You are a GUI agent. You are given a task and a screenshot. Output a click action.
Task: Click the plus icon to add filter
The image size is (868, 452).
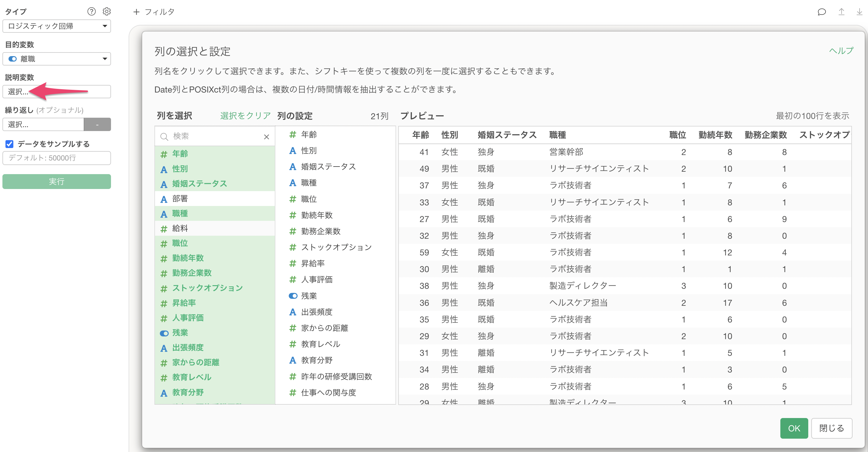tap(136, 12)
